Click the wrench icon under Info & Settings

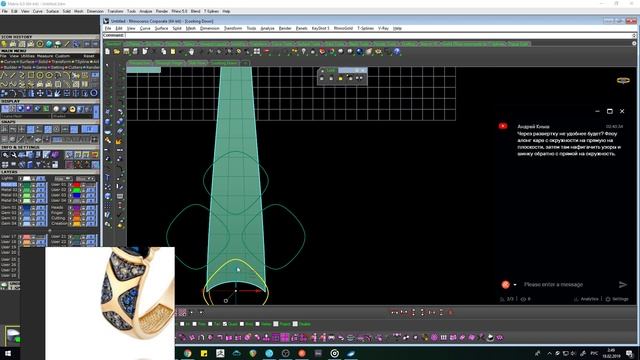click(x=14, y=155)
